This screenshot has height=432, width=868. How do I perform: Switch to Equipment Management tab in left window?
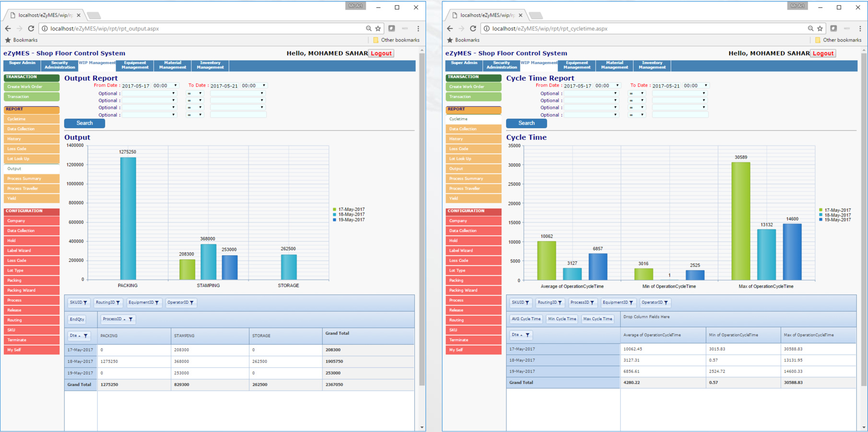(135, 65)
